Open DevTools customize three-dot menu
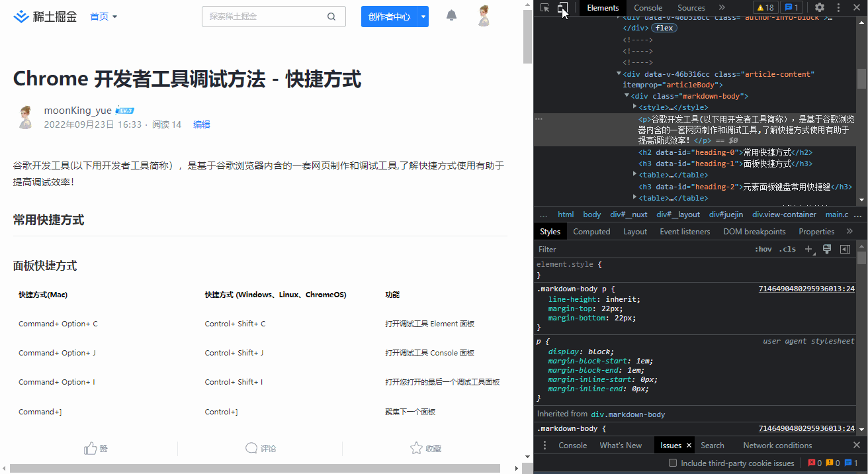868x474 pixels. (x=838, y=8)
